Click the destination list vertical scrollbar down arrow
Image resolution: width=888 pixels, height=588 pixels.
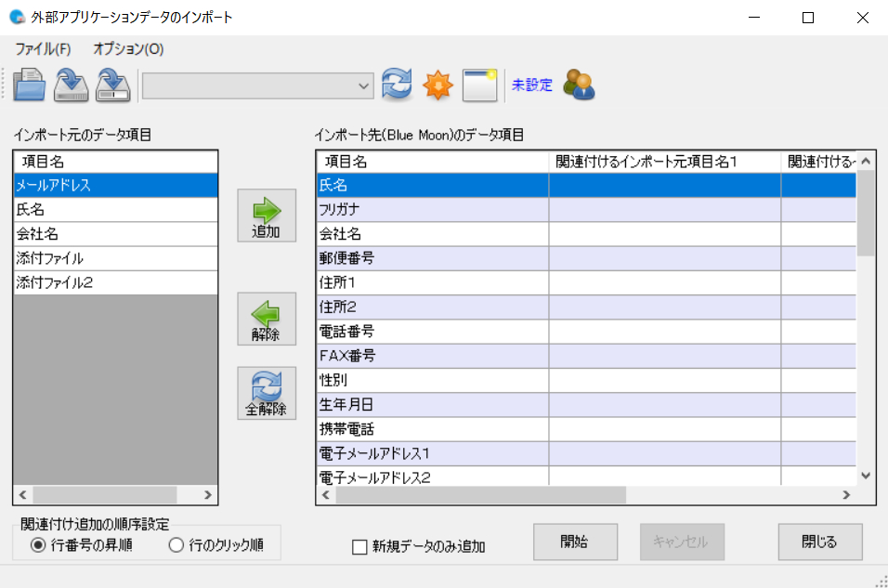click(x=866, y=475)
